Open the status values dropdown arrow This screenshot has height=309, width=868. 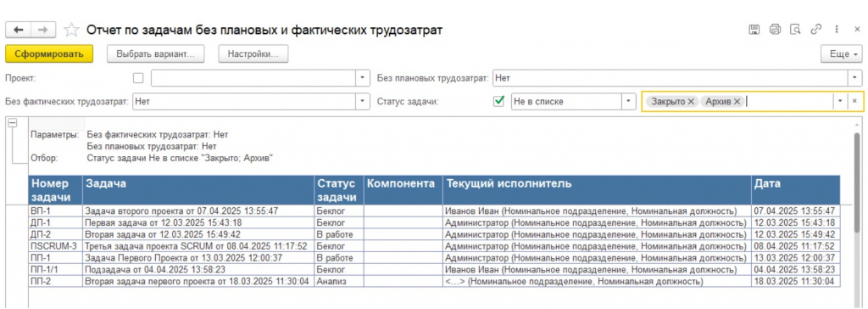coord(841,102)
